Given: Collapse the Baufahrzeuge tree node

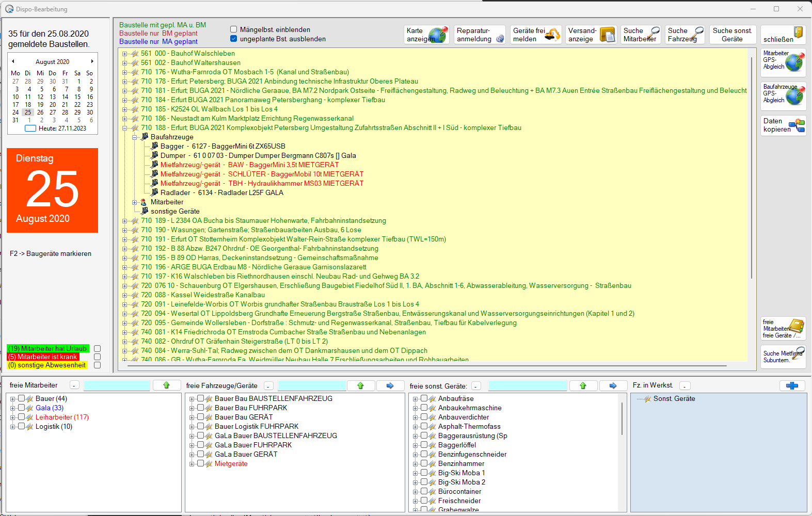Looking at the screenshot, I should [134, 137].
